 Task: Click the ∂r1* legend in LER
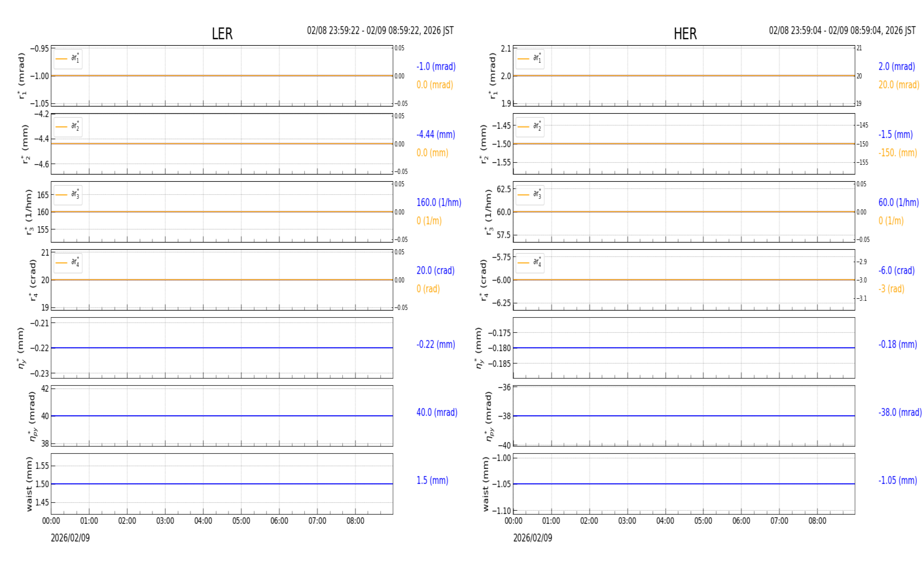68,59
